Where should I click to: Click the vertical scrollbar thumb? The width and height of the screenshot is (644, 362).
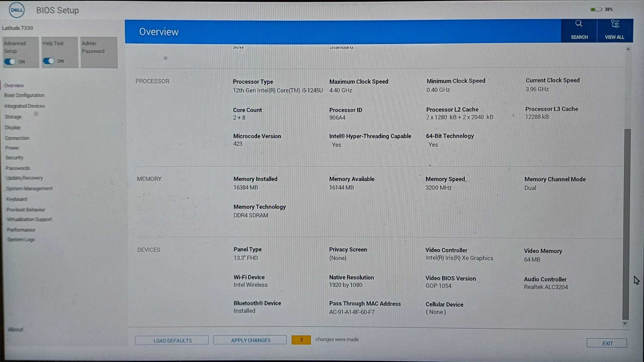pyautogui.click(x=626, y=224)
